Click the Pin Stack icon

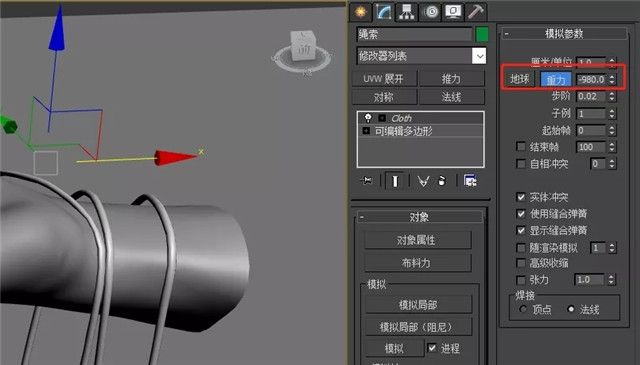[367, 180]
